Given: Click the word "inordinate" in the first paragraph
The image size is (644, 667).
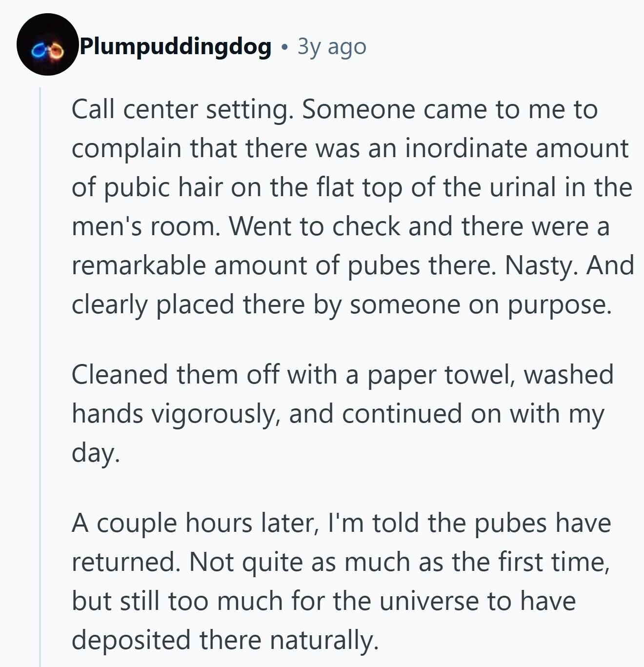Looking at the screenshot, I should [x=466, y=148].
